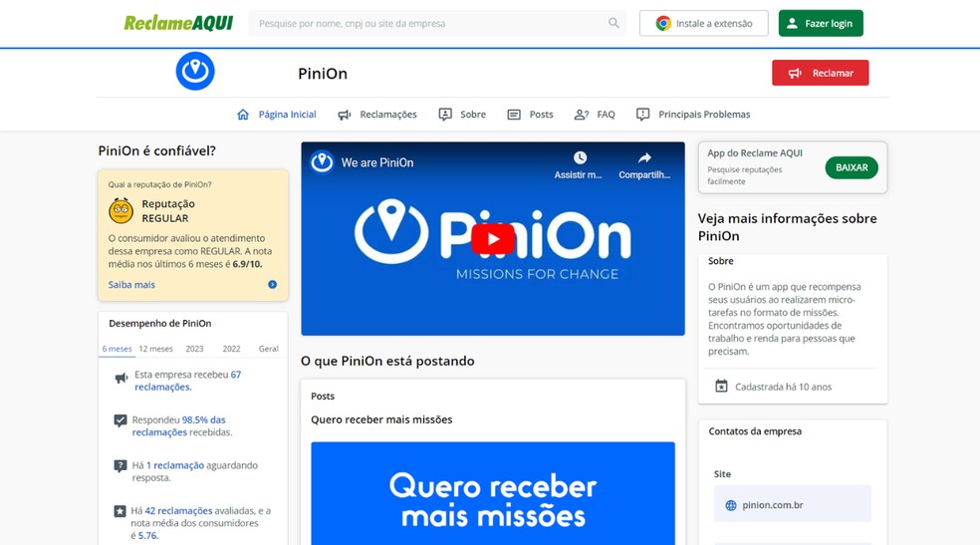Click the ReclameAQUI logo

pos(178,23)
